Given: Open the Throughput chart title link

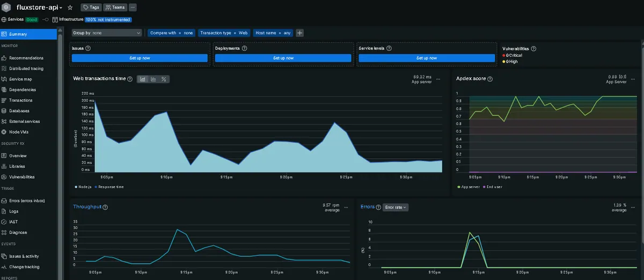Looking at the screenshot, I should pos(87,207).
